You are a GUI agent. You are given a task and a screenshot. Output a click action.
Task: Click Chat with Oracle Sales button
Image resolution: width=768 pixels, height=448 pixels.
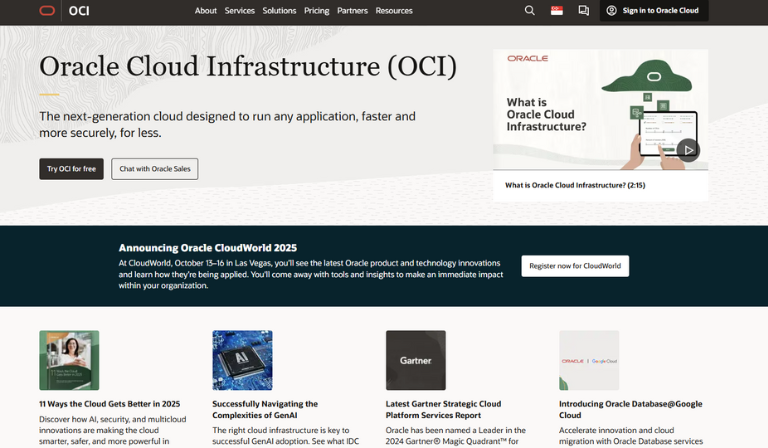tap(155, 169)
